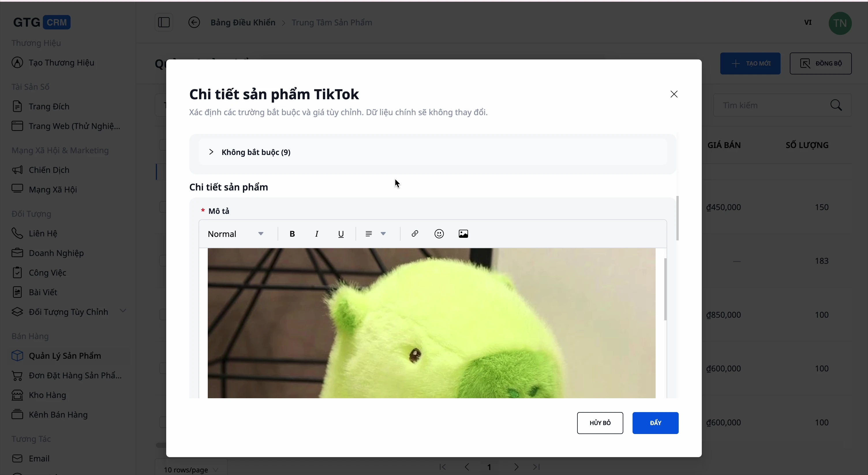The width and height of the screenshot is (868, 475).
Task: Toggle italic formatting in editor toolbar
Action: click(317, 234)
